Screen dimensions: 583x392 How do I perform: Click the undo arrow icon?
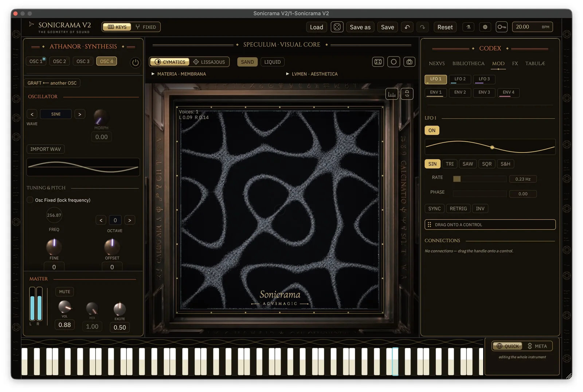(407, 27)
